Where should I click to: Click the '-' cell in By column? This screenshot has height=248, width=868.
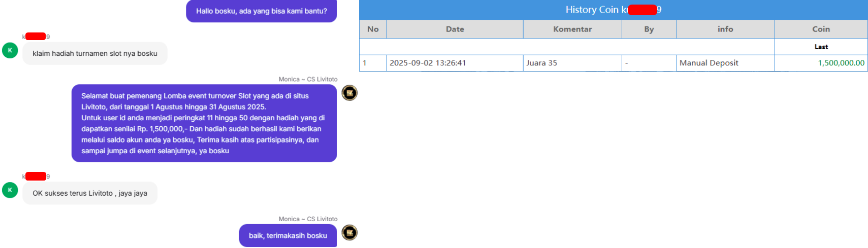point(649,63)
